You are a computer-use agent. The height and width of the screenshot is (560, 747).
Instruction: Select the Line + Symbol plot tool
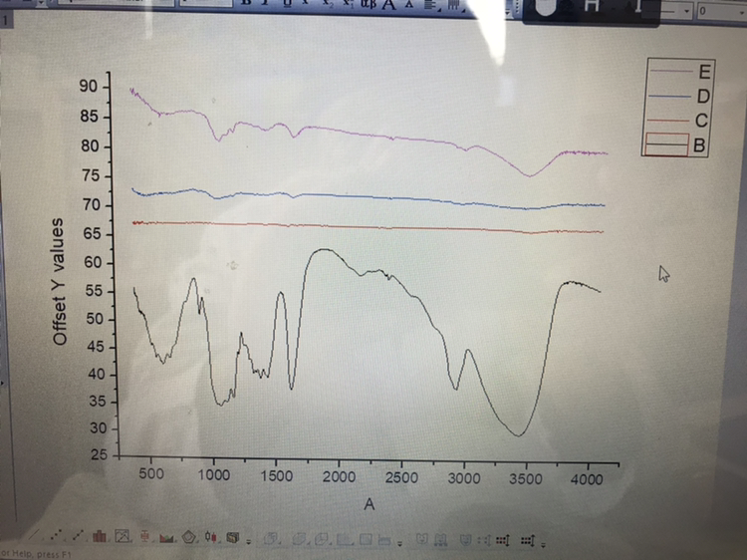(x=78, y=536)
